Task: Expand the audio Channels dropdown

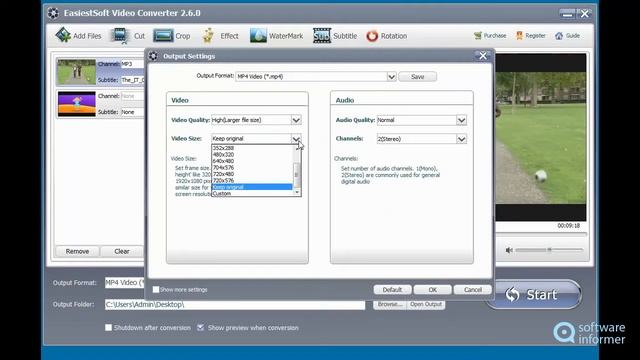Action: click(x=461, y=139)
